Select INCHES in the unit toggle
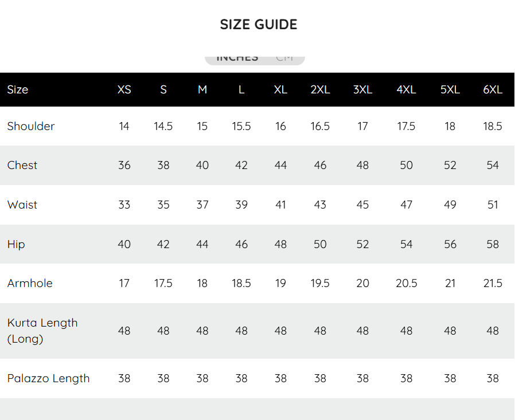515x420 pixels. point(237,58)
